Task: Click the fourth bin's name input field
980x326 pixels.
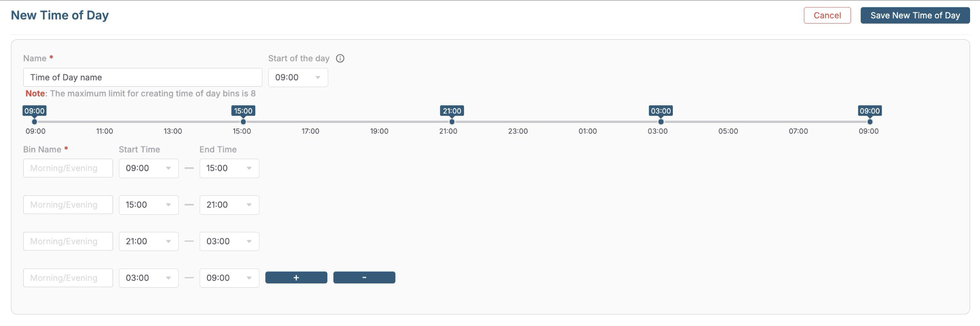Action: click(x=68, y=278)
